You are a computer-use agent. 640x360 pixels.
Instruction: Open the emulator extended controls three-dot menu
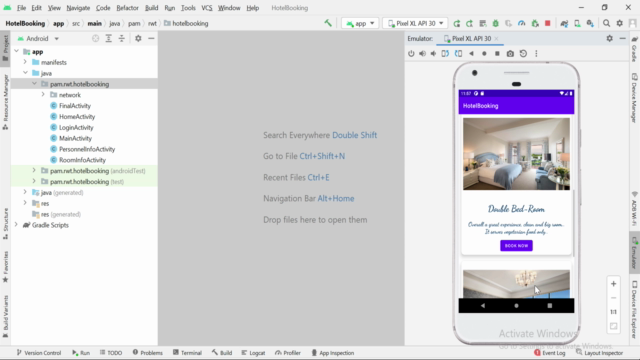pos(536,53)
